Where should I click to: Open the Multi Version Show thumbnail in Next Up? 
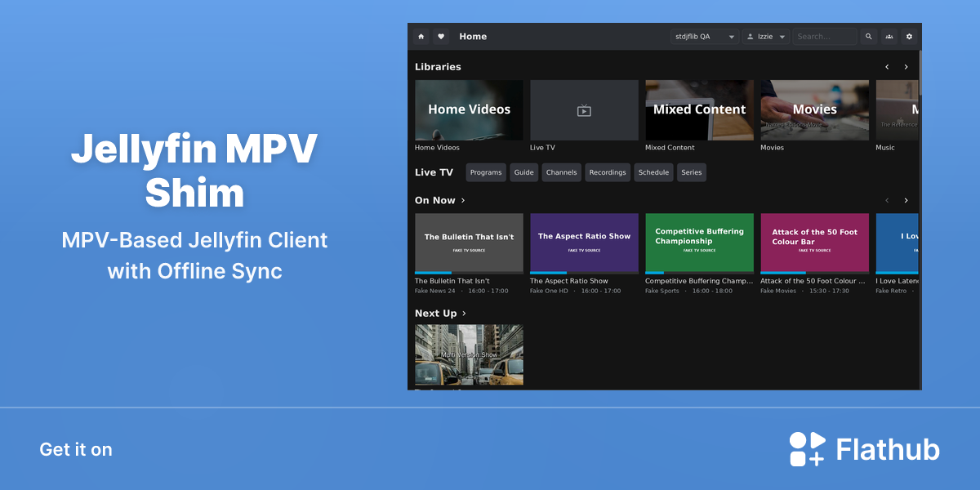(x=469, y=355)
